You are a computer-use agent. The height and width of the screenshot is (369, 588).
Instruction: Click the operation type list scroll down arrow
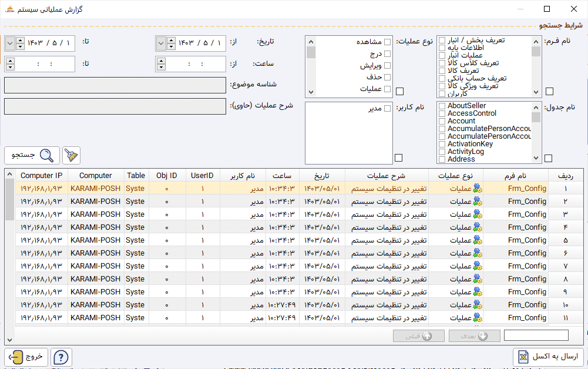click(311, 92)
